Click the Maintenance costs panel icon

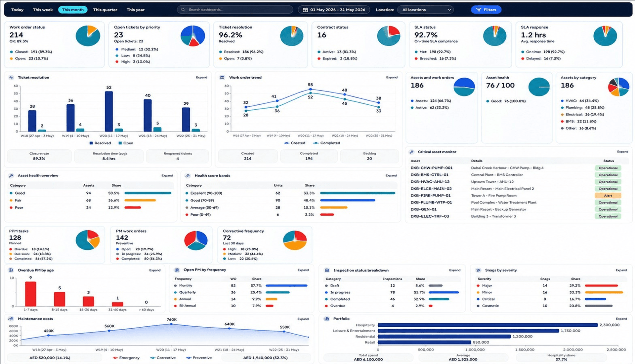[11, 319]
